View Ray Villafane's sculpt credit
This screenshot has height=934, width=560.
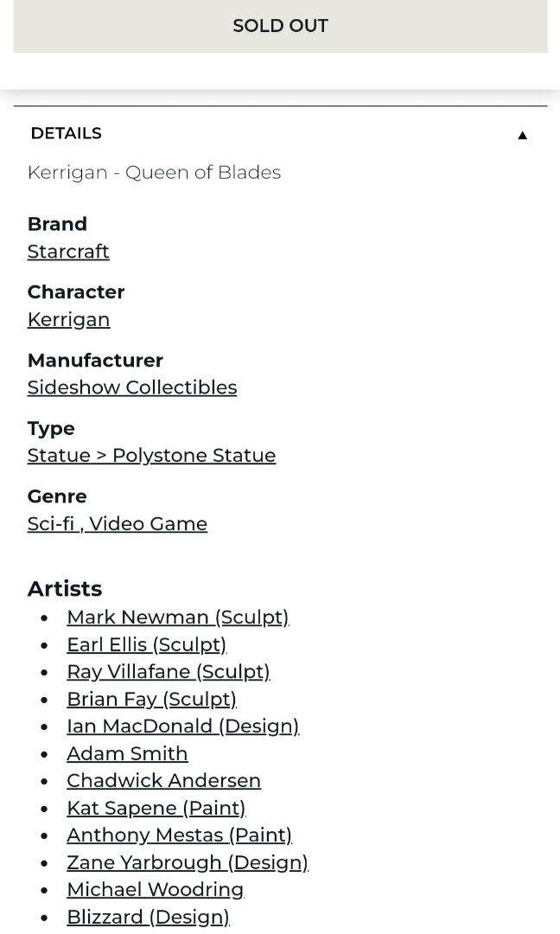169,671
